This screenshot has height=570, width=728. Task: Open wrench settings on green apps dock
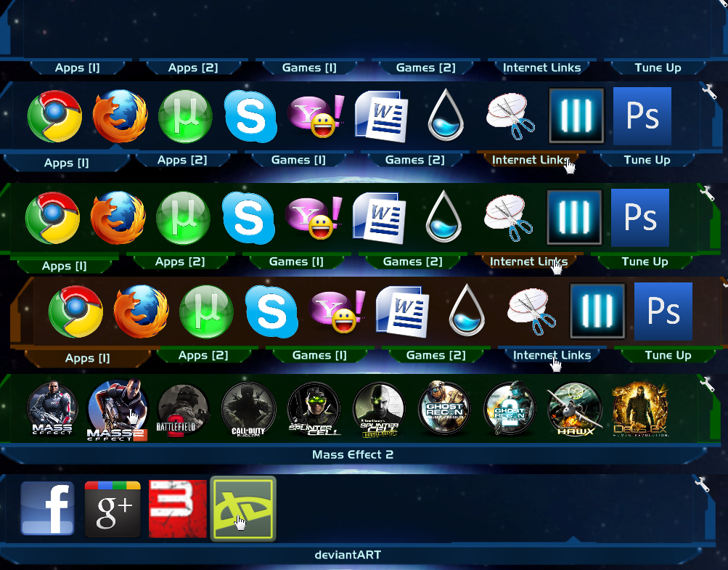tap(706, 192)
